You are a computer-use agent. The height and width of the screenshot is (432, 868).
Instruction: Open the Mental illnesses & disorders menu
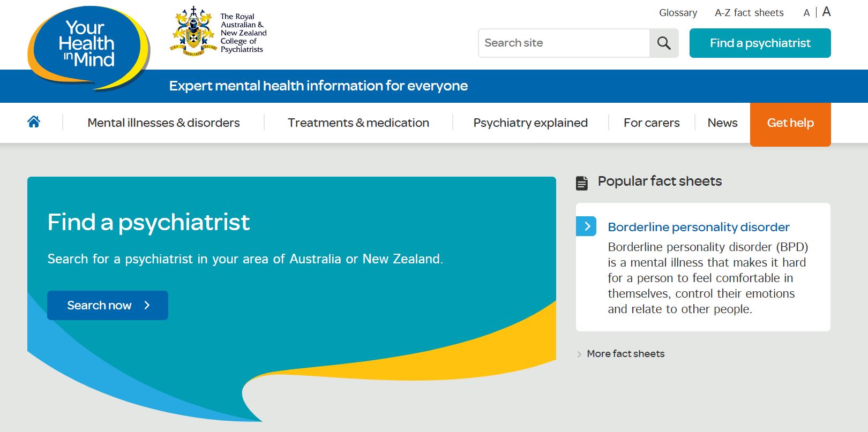(x=163, y=123)
